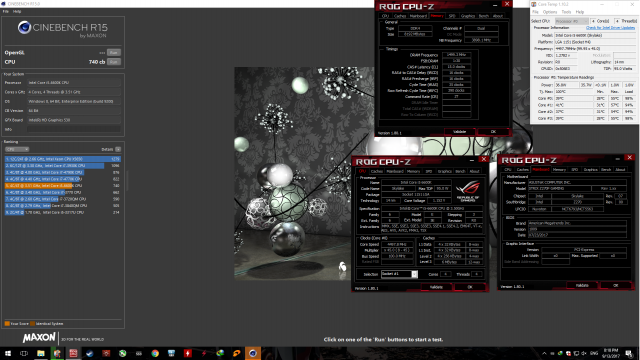640x360 pixels.
Task: Click OK in the Mainboard CPU-Z window
Action: point(616,286)
